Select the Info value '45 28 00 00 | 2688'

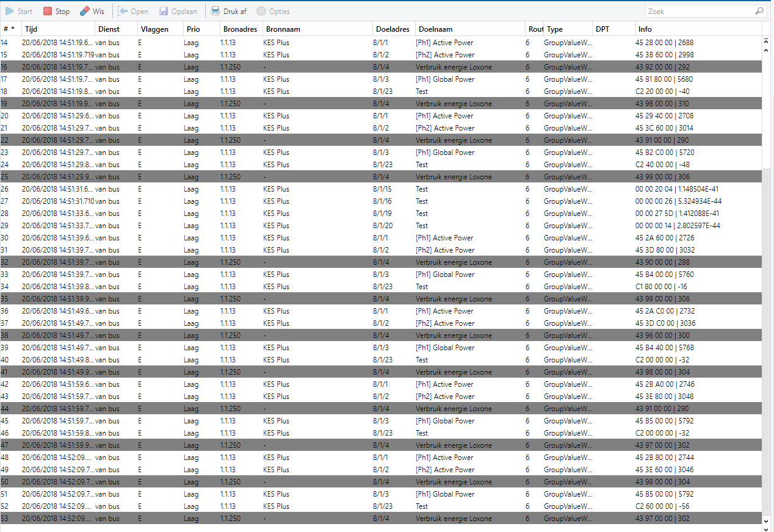pos(664,43)
